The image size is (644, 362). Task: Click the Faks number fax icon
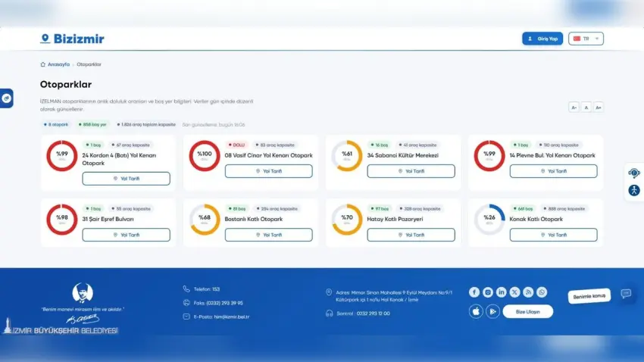pyautogui.click(x=186, y=303)
